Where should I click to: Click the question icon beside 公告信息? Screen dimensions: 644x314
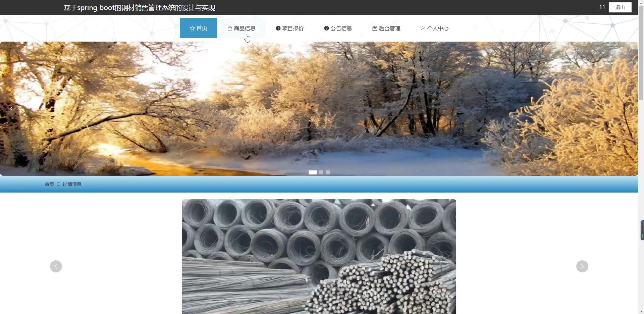326,28
